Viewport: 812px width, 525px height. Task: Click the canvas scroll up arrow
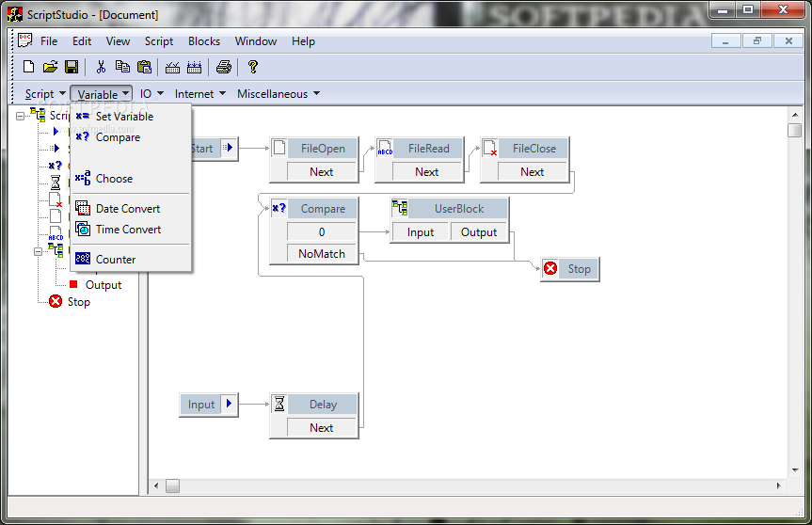tap(795, 114)
